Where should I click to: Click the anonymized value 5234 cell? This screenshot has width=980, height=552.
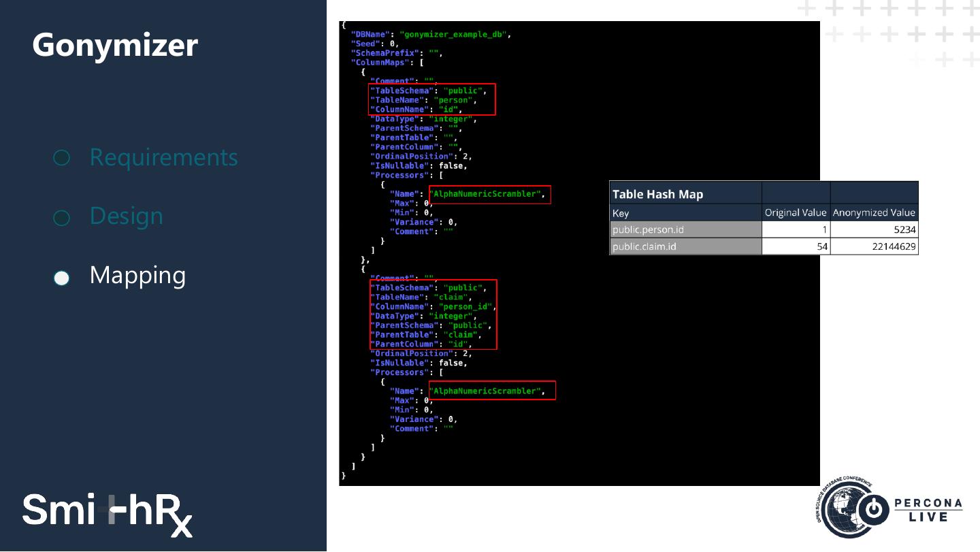pyautogui.click(x=875, y=229)
